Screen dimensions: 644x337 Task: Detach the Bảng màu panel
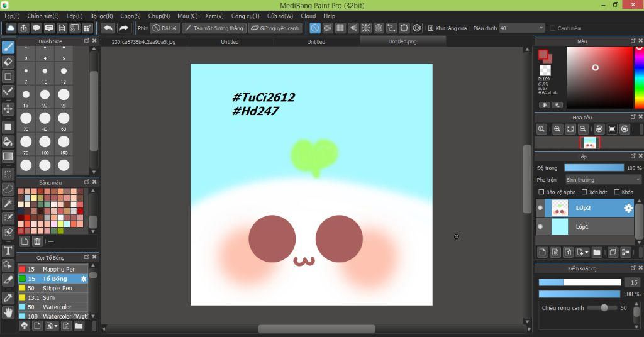coord(87,182)
